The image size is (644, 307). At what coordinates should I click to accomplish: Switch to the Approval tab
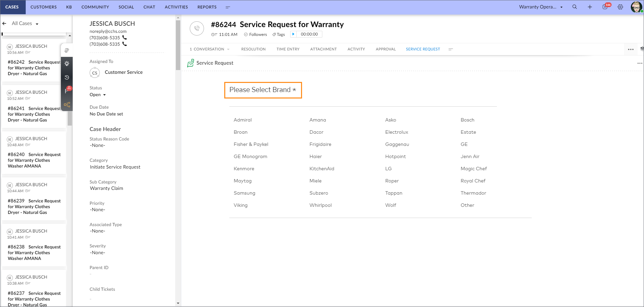[x=386, y=49]
